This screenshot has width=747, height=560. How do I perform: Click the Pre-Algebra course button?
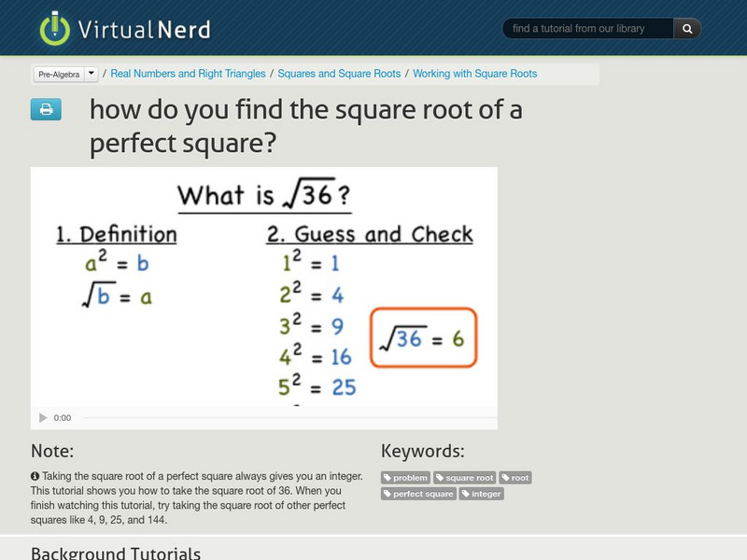coord(58,74)
